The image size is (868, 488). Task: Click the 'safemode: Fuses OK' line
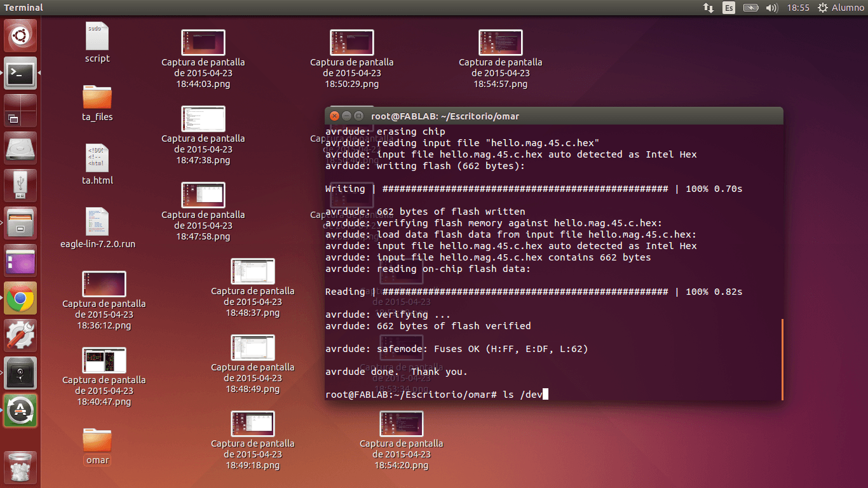456,349
